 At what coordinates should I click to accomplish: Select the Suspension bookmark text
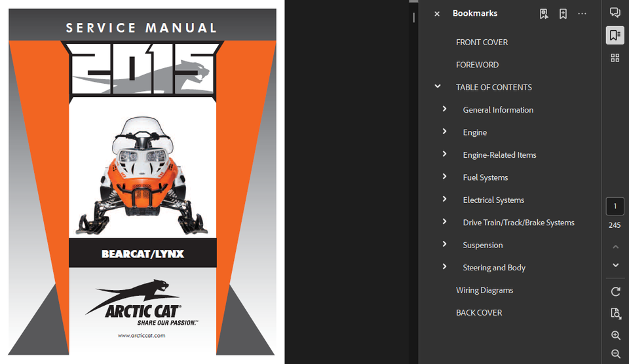point(483,246)
